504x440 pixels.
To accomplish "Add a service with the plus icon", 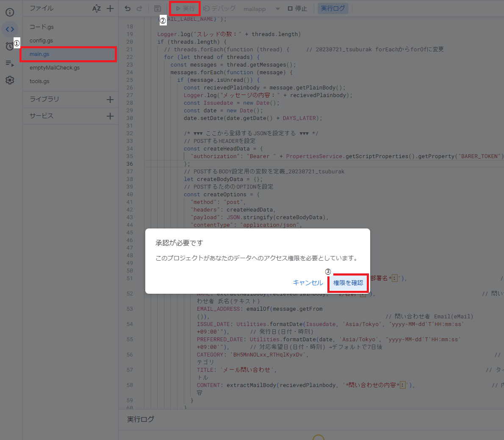I will (110, 116).
